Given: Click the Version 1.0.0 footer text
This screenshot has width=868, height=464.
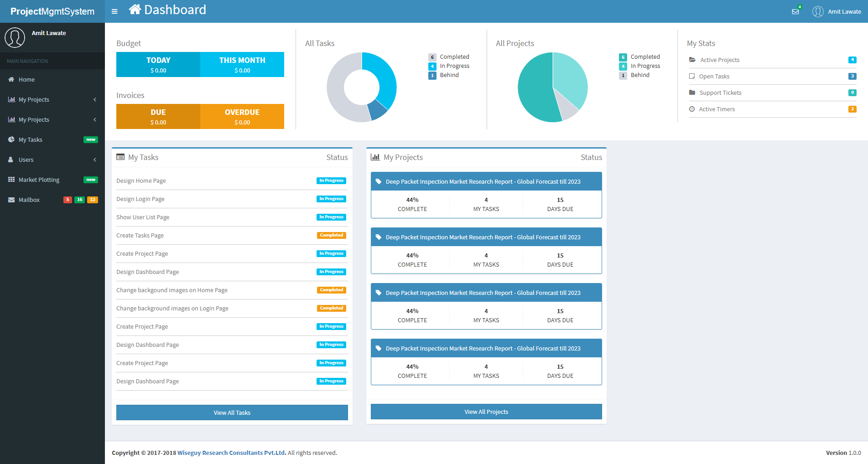Looking at the screenshot, I should pyautogui.click(x=843, y=453).
